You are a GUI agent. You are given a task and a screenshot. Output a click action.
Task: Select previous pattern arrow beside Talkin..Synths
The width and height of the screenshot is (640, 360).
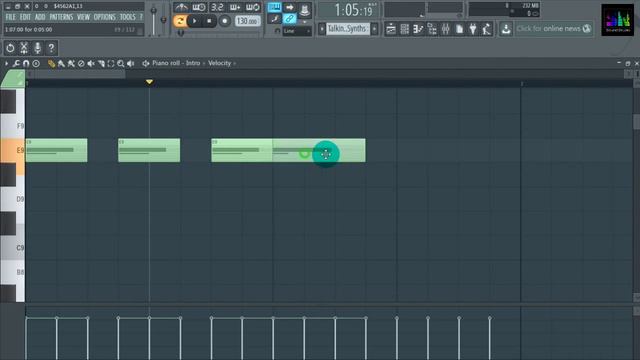click(322, 29)
